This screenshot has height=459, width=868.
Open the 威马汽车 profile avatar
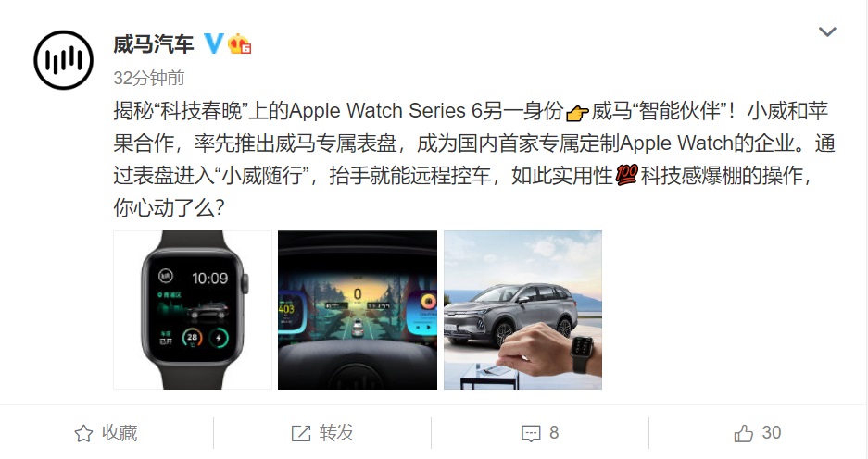point(63,60)
